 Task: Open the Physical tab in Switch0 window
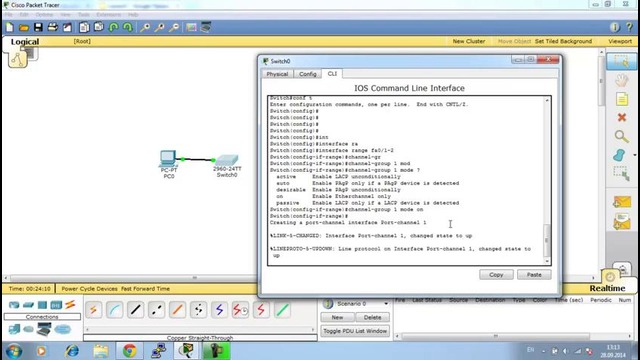pos(277,74)
